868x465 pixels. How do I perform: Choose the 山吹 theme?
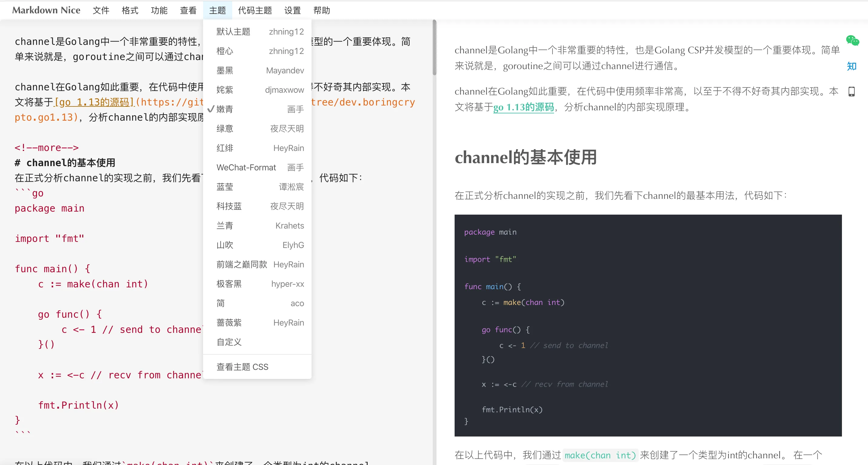coord(257,245)
